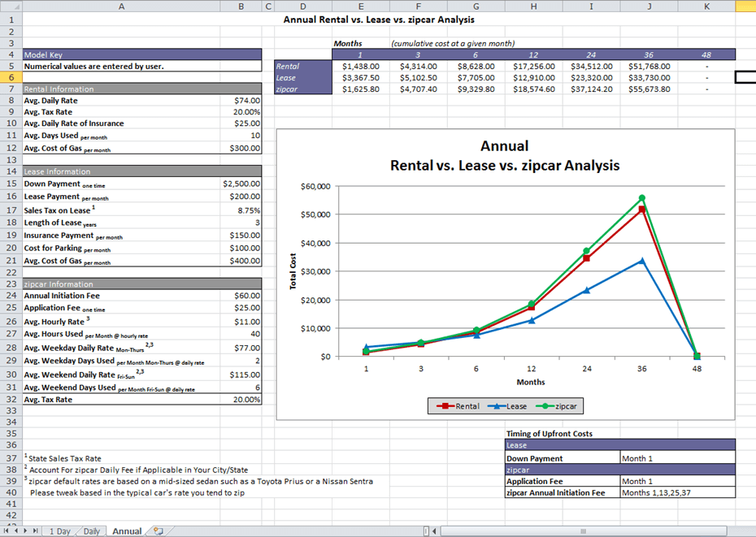Click the next sheet navigation arrow
Screen dimensions: 756x537
point(25,531)
